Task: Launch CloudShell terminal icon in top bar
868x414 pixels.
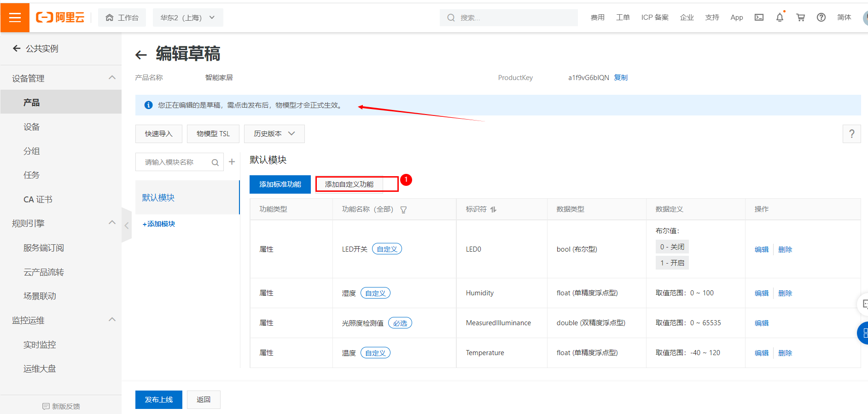Action: (759, 17)
